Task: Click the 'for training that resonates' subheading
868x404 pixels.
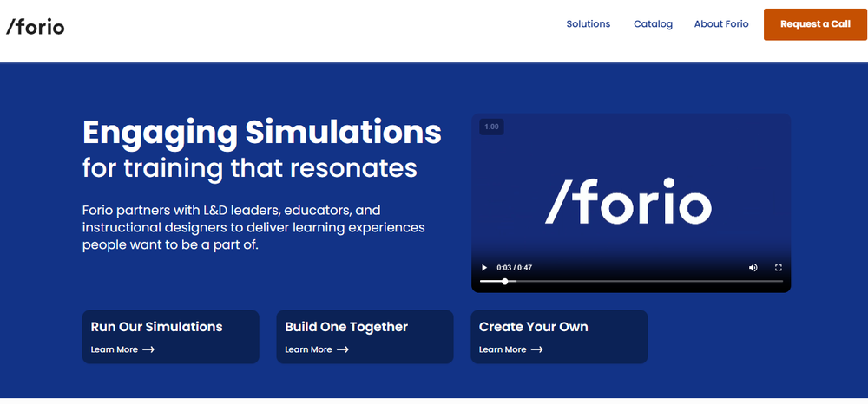Action: tap(250, 168)
